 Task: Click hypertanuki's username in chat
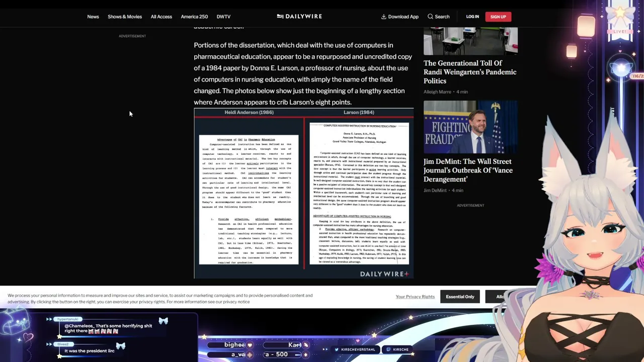pos(67,319)
